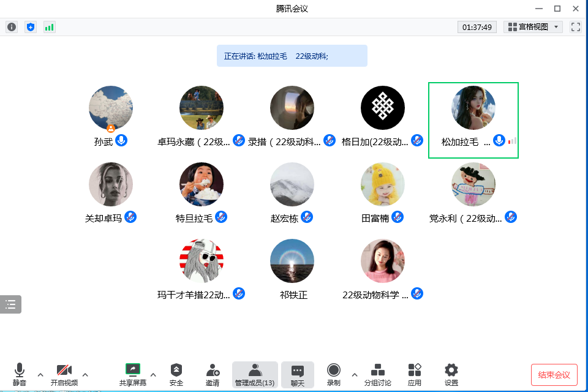This screenshot has width=588, height=392.
Task: Select 党永利's cartoon drawing avatar
Action: 473,184
